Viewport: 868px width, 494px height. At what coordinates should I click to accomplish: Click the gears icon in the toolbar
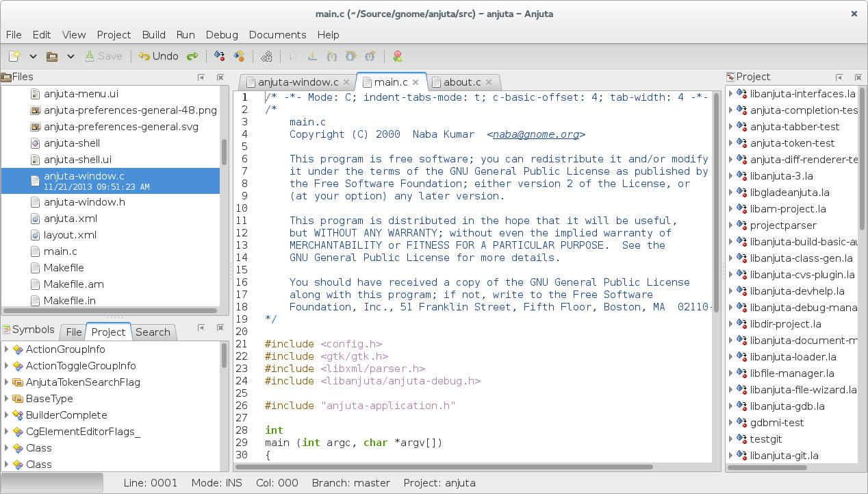click(267, 56)
